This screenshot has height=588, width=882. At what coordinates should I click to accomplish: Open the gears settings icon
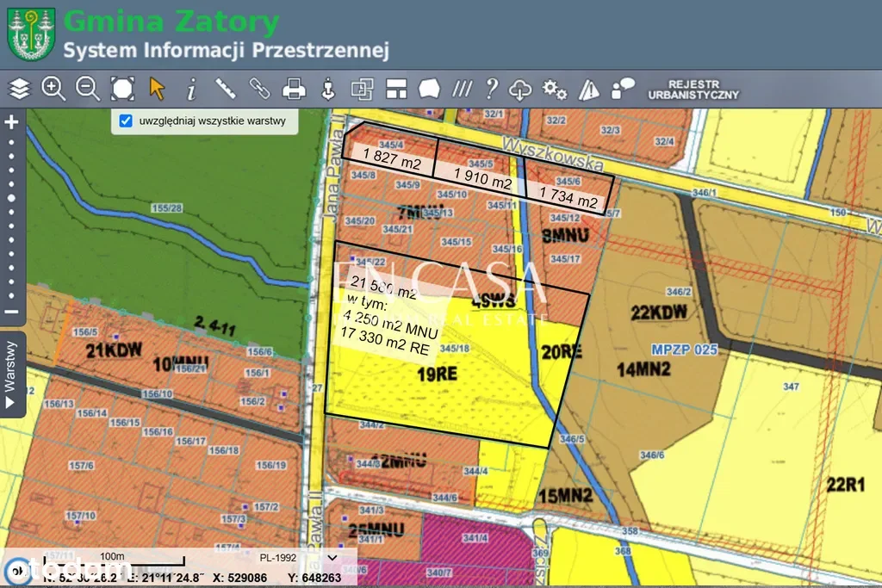555,89
